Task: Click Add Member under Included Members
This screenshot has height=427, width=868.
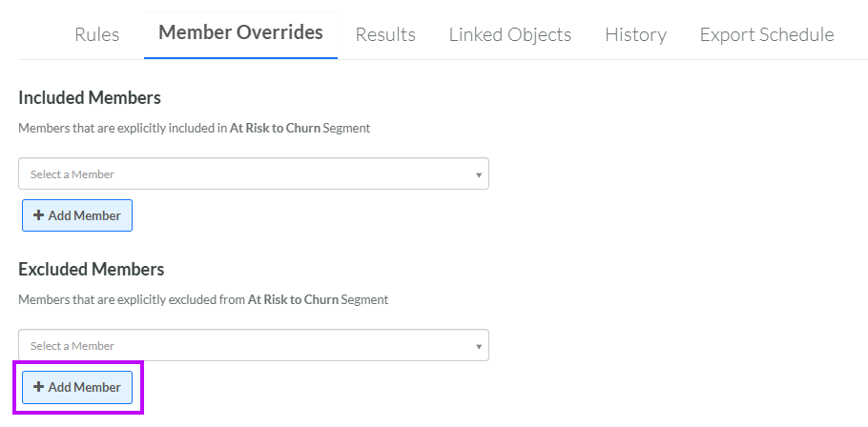Action: click(77, 215)
